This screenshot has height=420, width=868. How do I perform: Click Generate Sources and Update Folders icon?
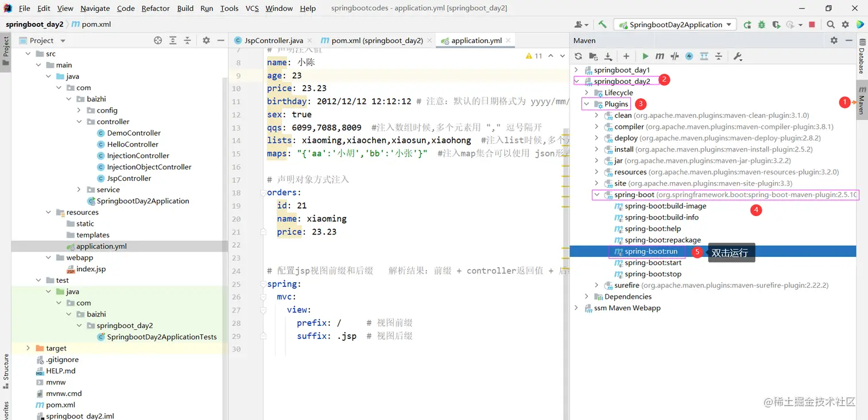[x=593, y=56]
